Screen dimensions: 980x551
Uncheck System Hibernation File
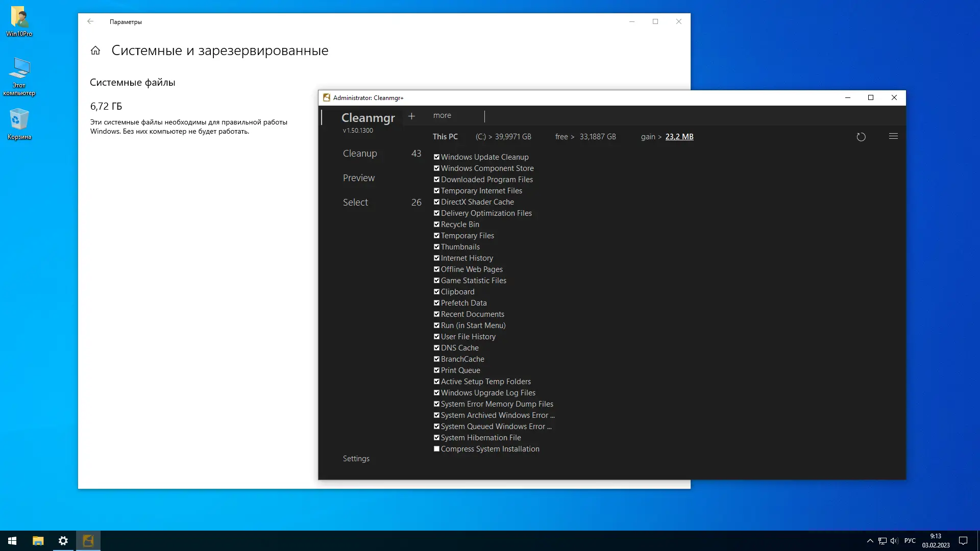point(436,438)
